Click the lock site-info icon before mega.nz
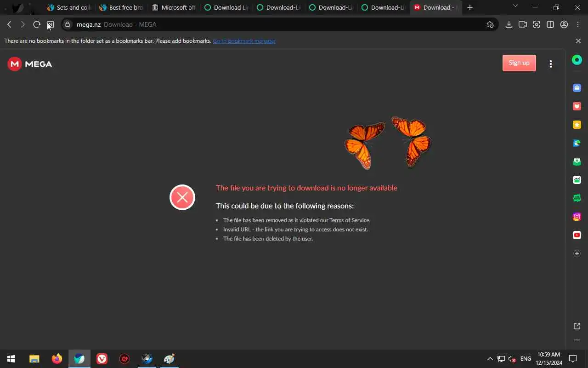Image resolution: width=588 pixels, height=368 pixels. point(68,24)
